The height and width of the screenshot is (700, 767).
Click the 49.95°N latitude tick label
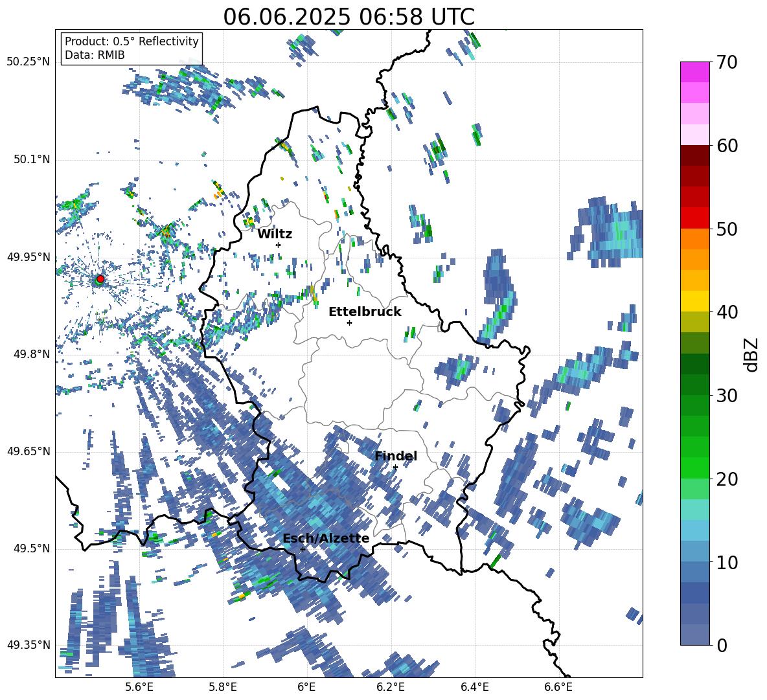tap(29, 258)
